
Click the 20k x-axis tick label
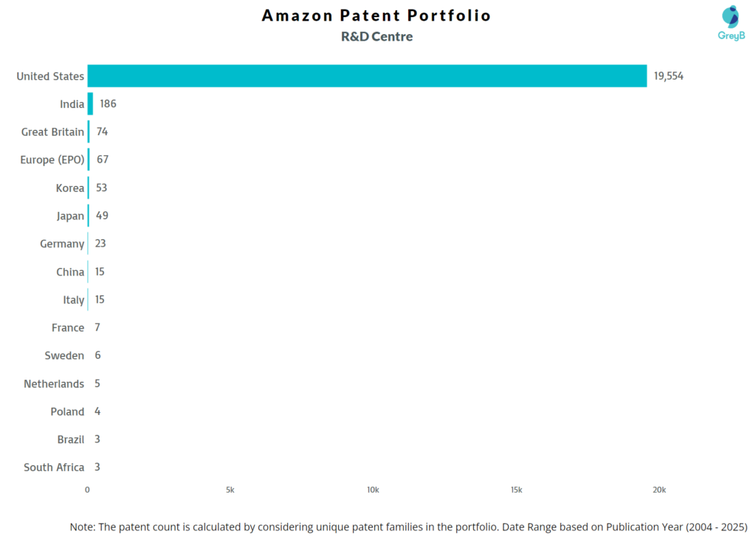tap(659, 490)
